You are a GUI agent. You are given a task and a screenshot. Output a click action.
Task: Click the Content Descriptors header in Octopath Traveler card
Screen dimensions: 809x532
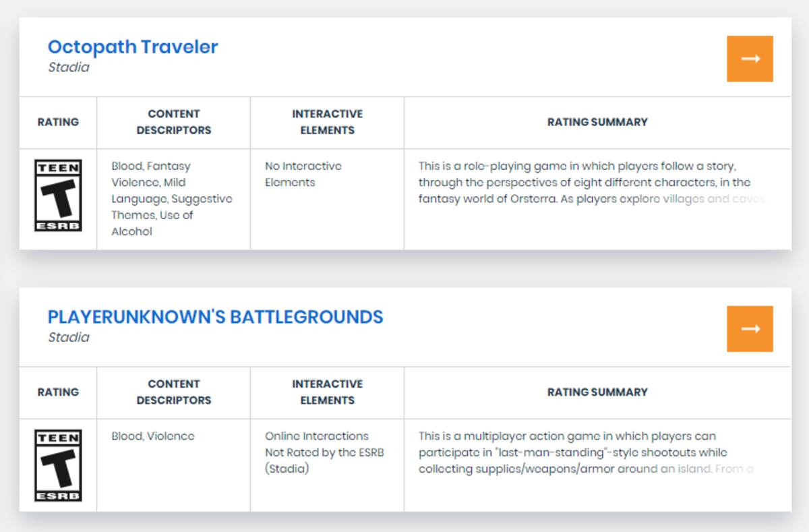pos(174,122)
